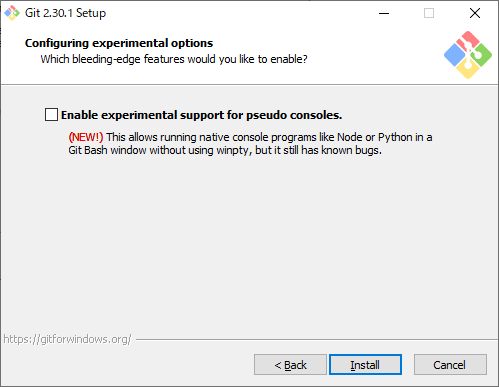
Task: Minimize the Git Setup window
Action: [x=384, y=13]
